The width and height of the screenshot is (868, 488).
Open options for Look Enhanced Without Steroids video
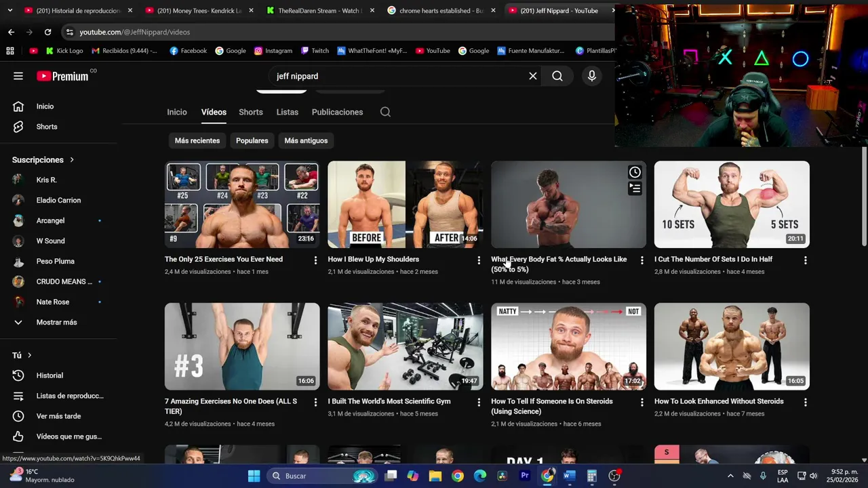point(805,403)
